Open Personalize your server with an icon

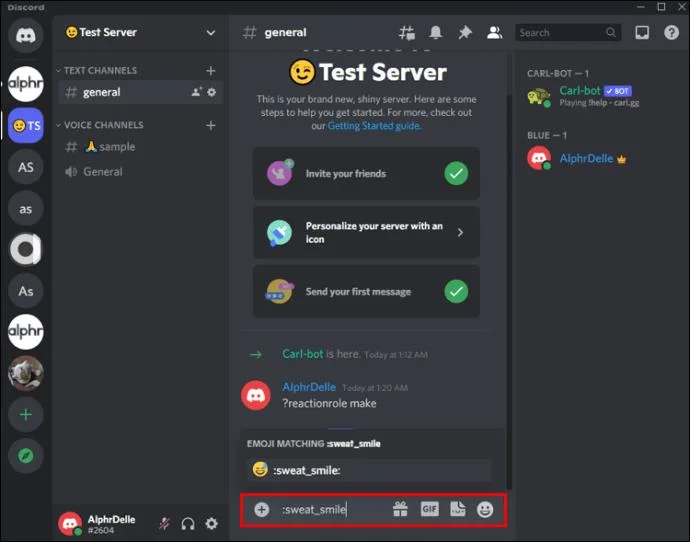[366, 232]
